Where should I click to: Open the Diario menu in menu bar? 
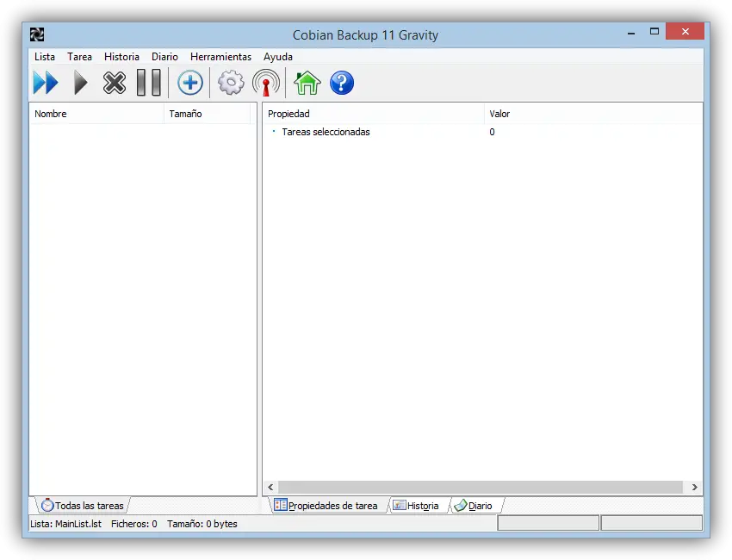(164, 57)
